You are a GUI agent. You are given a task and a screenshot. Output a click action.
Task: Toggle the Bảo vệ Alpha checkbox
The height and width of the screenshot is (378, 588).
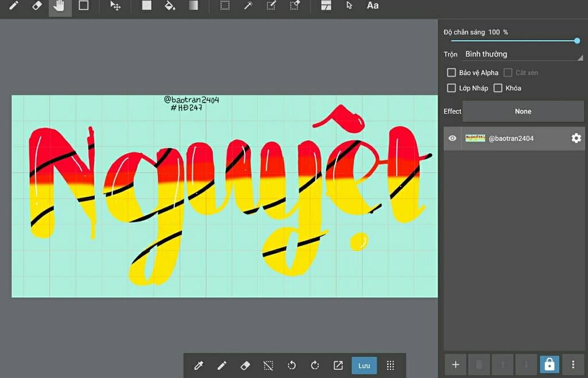click(451, 72)
